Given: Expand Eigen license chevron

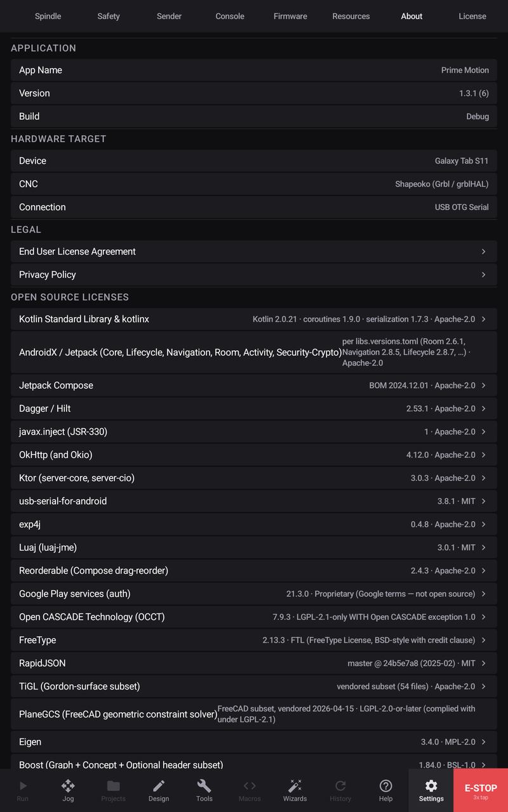Looking at the screenshot, I should pos(484,742).
